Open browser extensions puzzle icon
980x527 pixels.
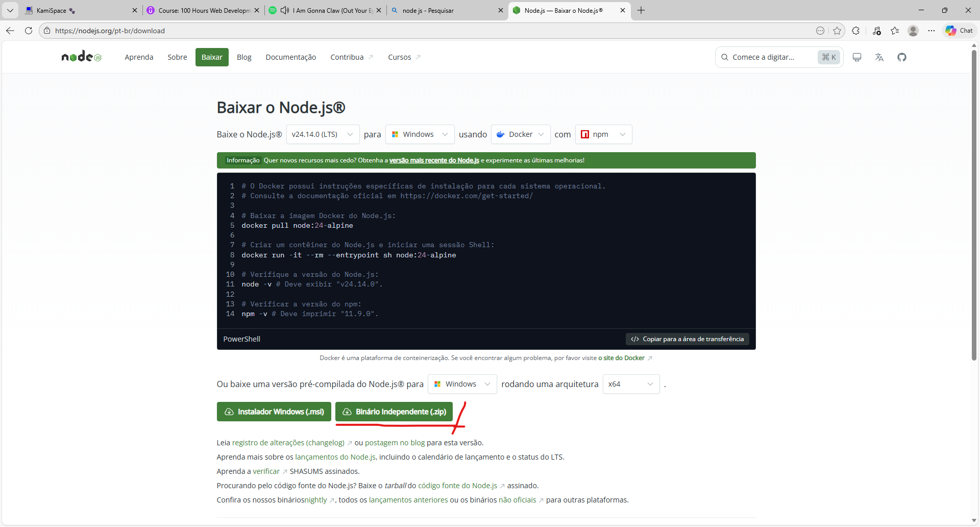[856, 31]
